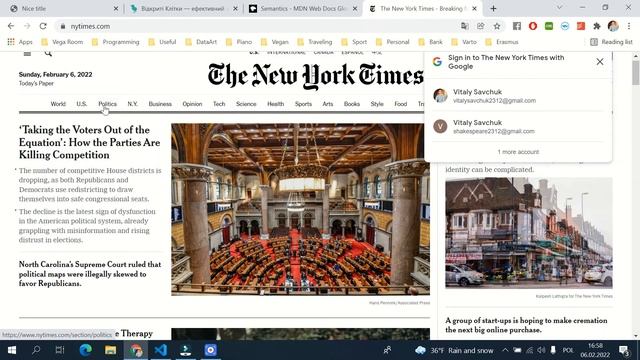Open the Bank bookmarks folder

[x=431, y=42]
